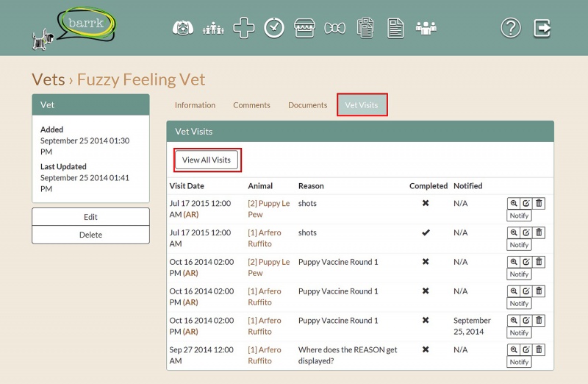Screen dimensions: 588x384
Task: Notify for Jul 17 2015 Puppy Le Pew visit
Action: [x=520, y=216]
